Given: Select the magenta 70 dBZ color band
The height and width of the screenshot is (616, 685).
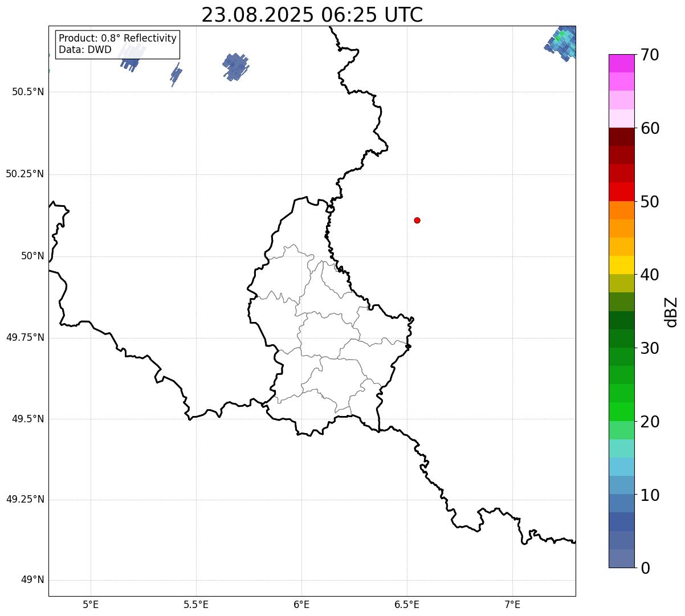Looking at the screenshot, I should click(x=621, y=63).
